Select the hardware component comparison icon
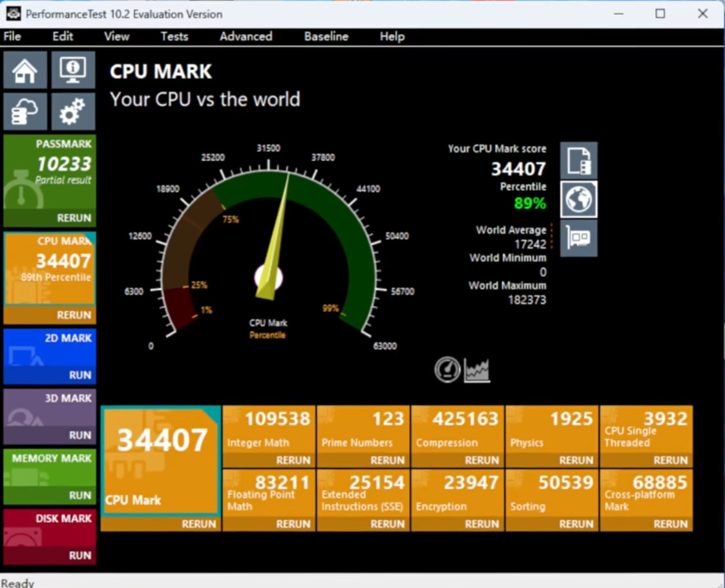This screenshot has width=725, height=588. tap(579, 238)
